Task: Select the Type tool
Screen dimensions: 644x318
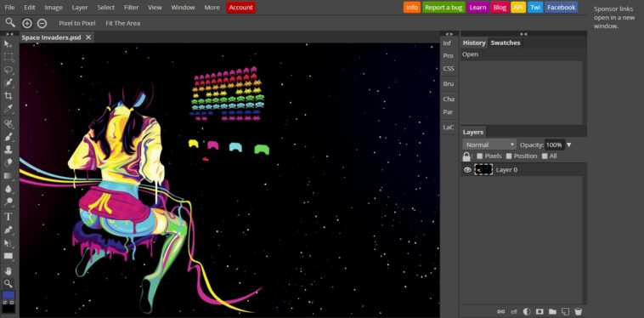Action: coord(8,217)
